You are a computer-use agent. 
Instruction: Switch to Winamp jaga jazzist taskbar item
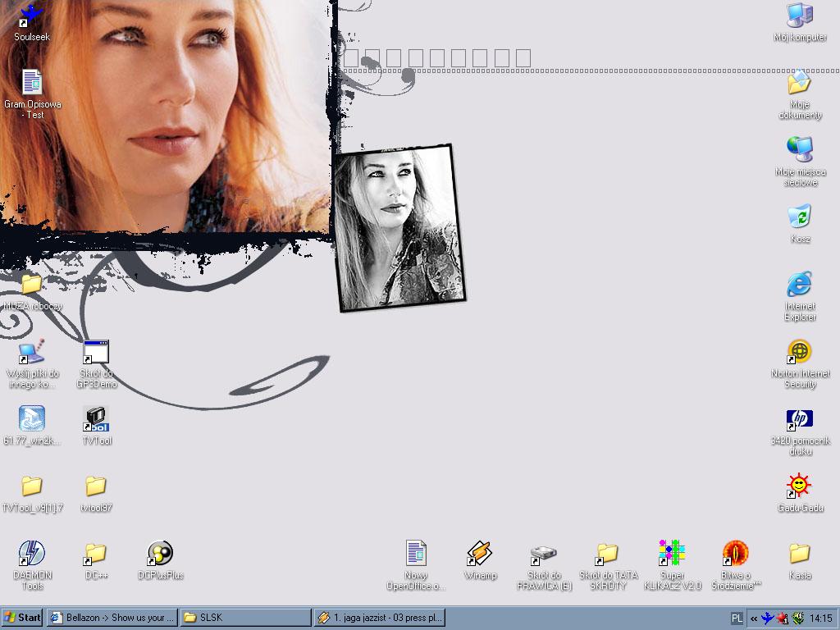[x=380, y=618]
